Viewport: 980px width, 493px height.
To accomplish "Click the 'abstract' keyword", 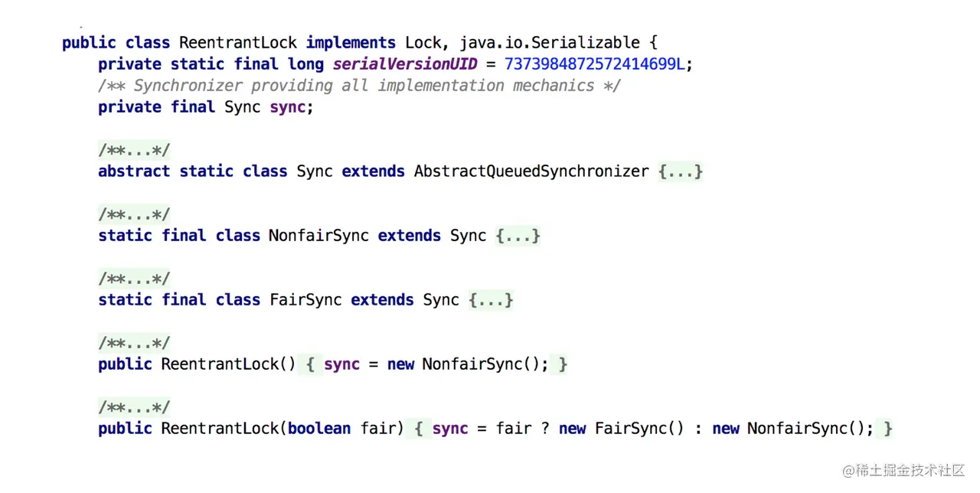I will [134, 171].
